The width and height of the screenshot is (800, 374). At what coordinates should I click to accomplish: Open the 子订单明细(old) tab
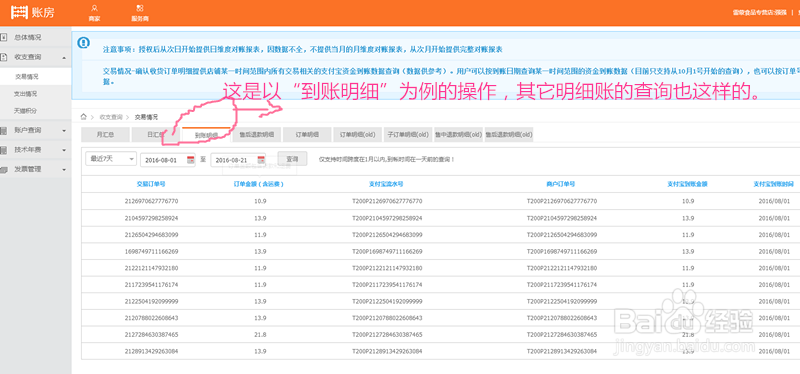[408, 135]
